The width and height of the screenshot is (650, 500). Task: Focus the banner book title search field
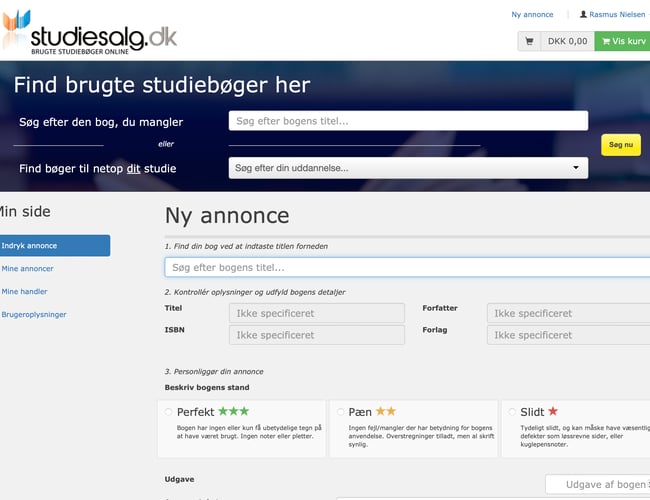[x=408, y=121]
